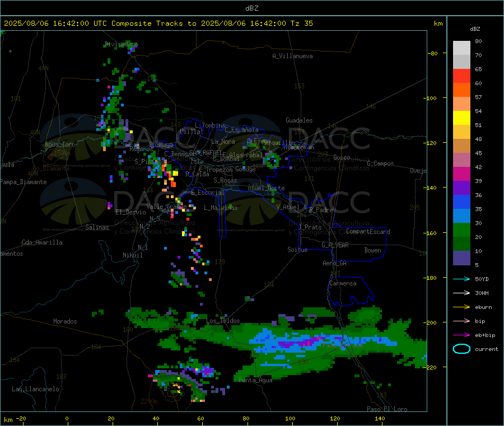This screenshot has width=504, height=426.
Task: Click the Nihuil map label
Action: pyautogui.click(x=133, y=255)
